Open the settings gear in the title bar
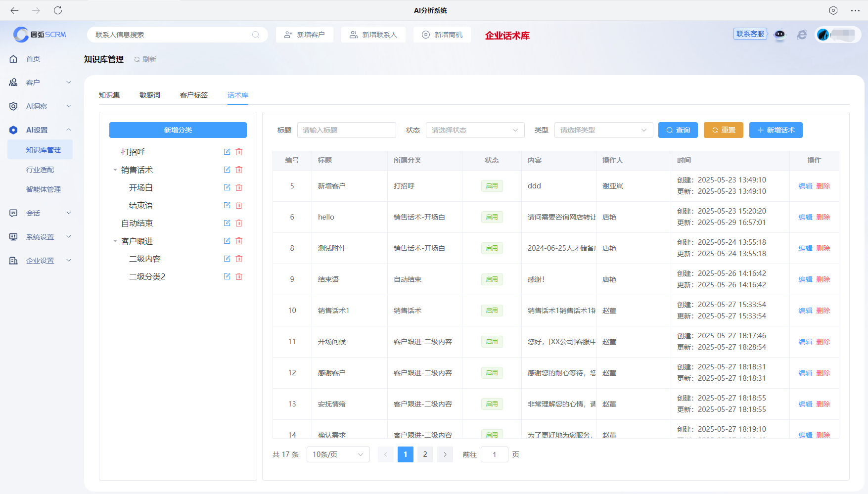 pyautogui.click(x=833, y=10)
